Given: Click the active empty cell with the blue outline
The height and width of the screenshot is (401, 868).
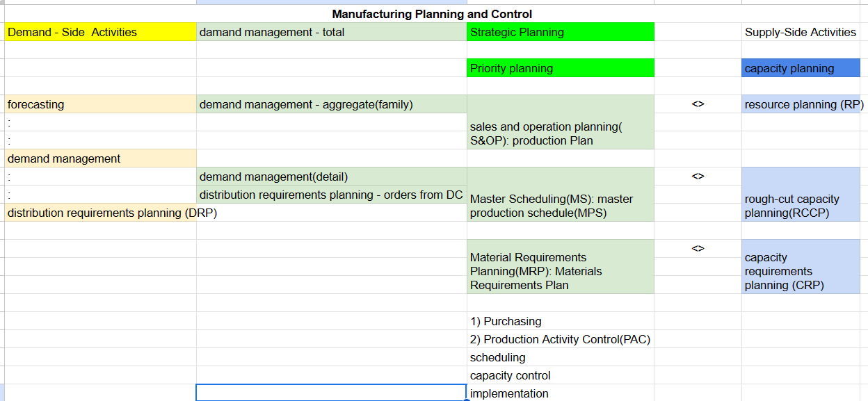Looking at the screenshot, I should click(332, 393).
